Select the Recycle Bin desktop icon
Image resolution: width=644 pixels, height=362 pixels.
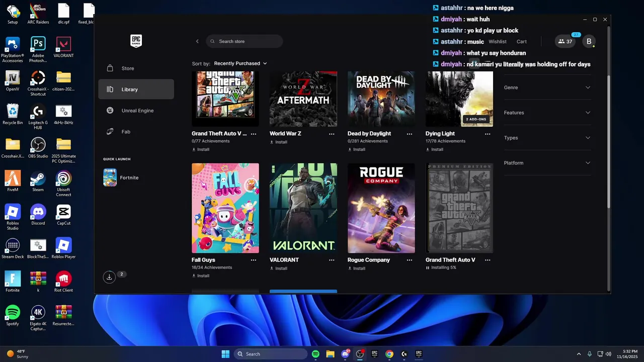tap(13, 114)
